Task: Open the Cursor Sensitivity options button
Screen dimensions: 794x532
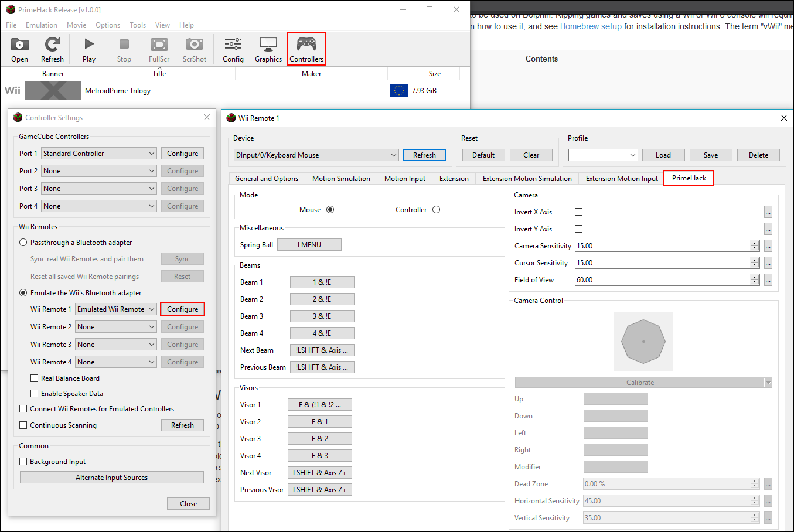Action: pyautogui.click(x=768, y=263)
